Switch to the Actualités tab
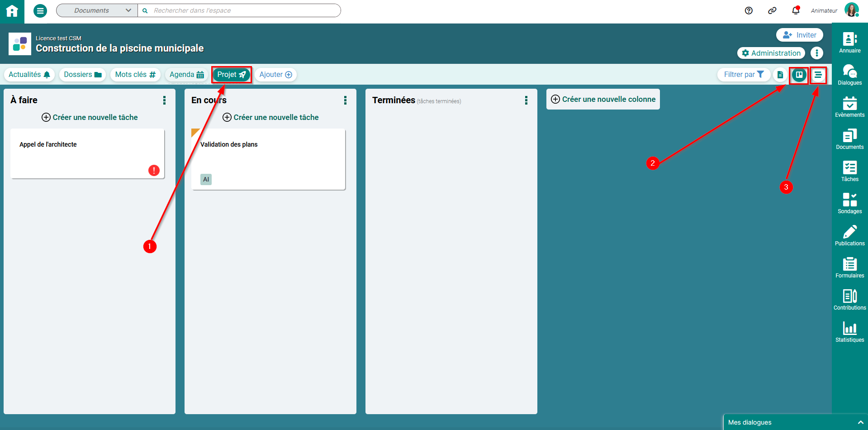868x430 pixels. (29, 75)
